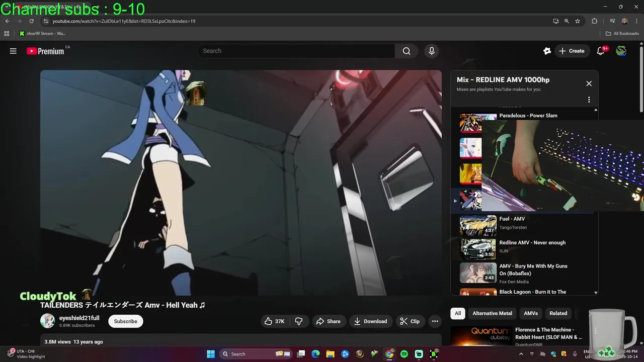Viewport: 644px width, 362px height.
Task: Create a Clip of the video
Action: point(410,321)
